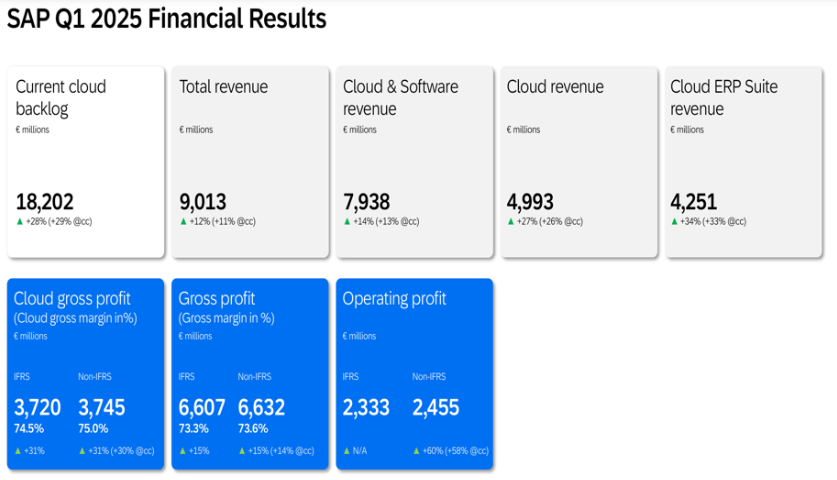The width and height of the screenshot is (837, 480).
Task: Click green up arrow in Current cloud backlog card
Action: [x=19, y=221]
